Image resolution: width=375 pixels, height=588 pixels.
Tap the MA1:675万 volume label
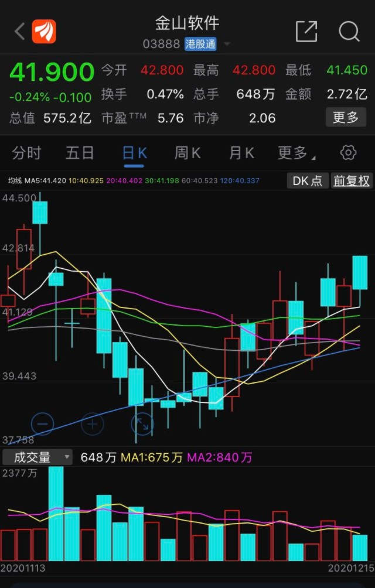click(152, 457)
